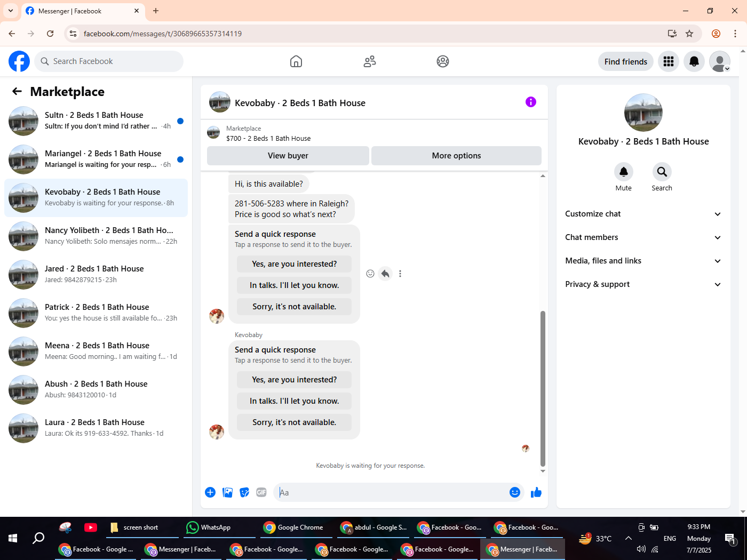Open $700 - 2 Beds 1 Bath House listing
This screenshot has width=747, height=560.
268,138
